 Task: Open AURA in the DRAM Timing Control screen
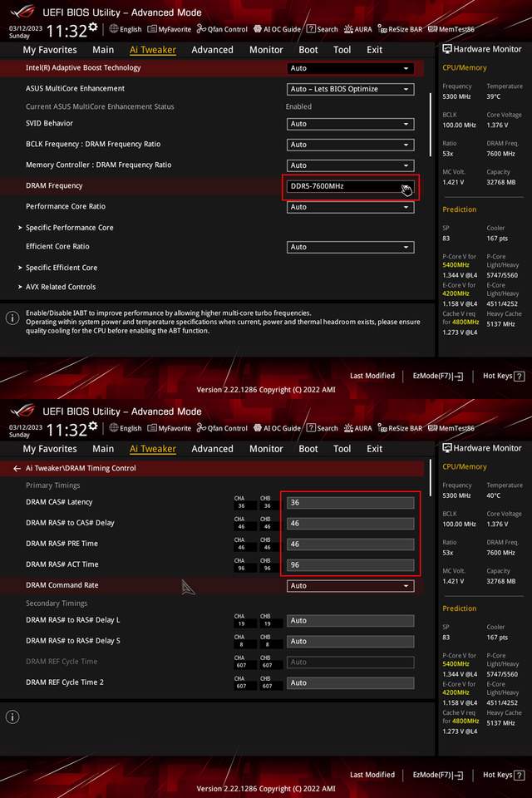coord(358,428)
